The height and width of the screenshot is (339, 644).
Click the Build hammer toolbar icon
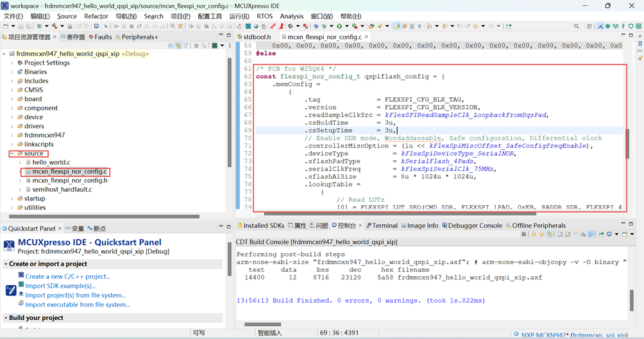[x=55, y=26]
